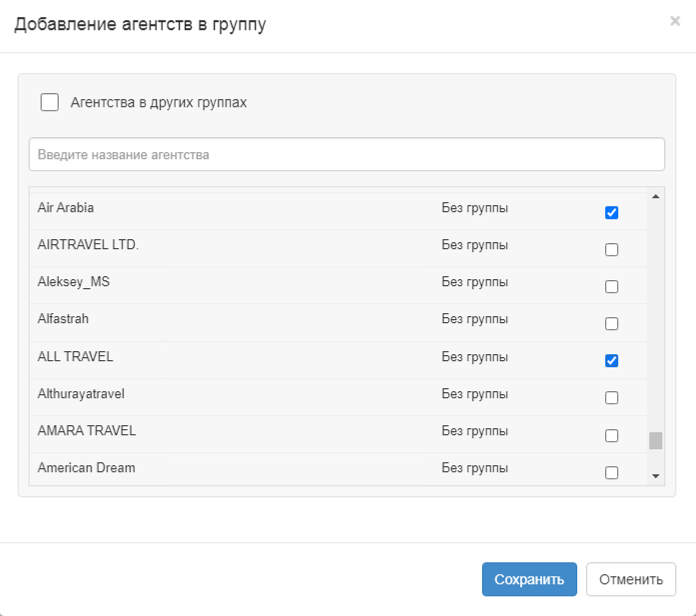Click the agency name search field
This screenshot has height=616, width=696.
[x=346, y=155]
